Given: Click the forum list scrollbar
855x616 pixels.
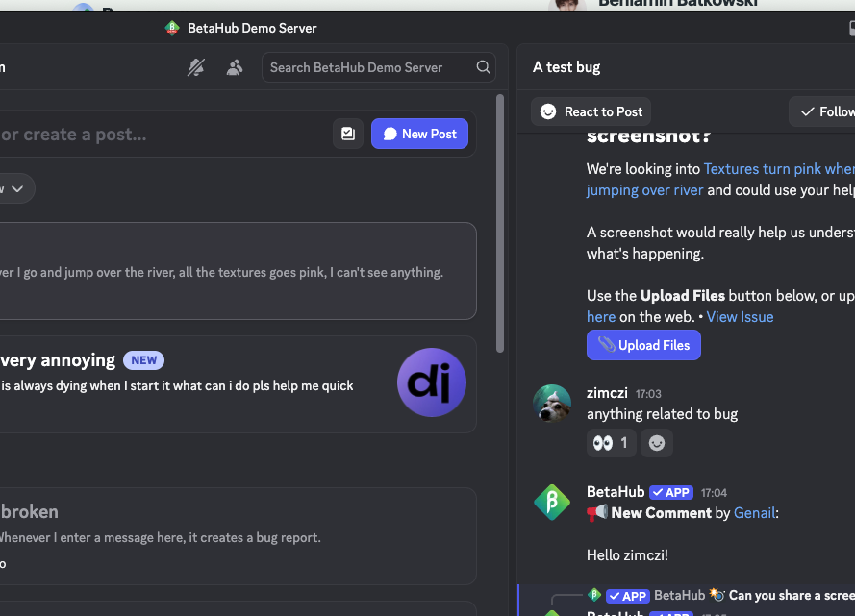Looking at the screenshot, I should pyautogui.click(x=500, y=223).
